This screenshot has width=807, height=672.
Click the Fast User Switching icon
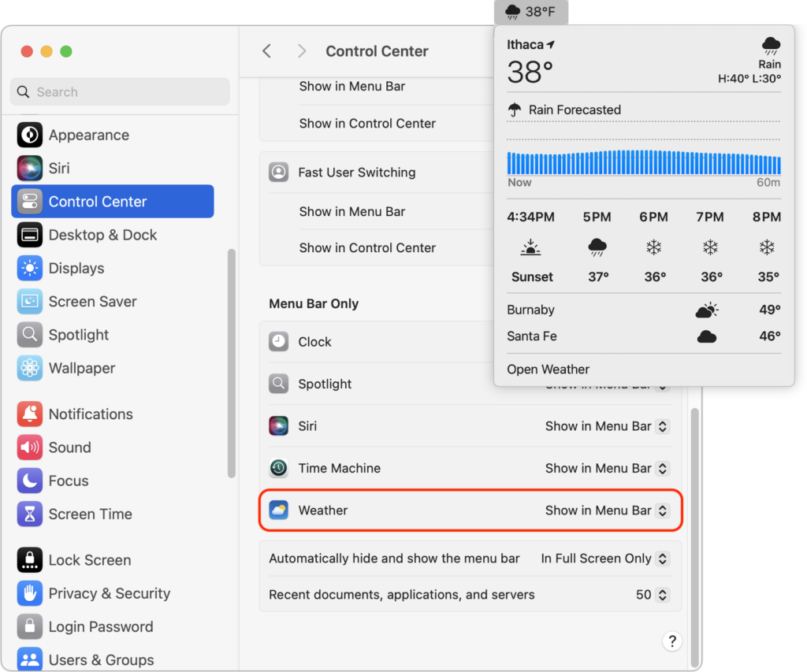tap(278, 173)
